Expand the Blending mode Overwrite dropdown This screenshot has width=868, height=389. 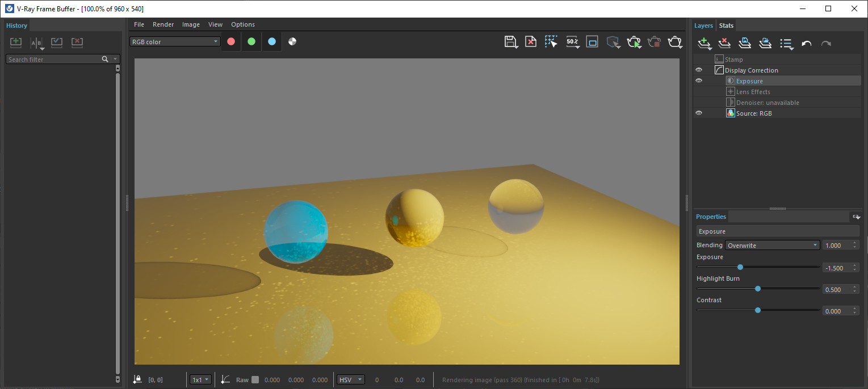[x=773, y=246]
